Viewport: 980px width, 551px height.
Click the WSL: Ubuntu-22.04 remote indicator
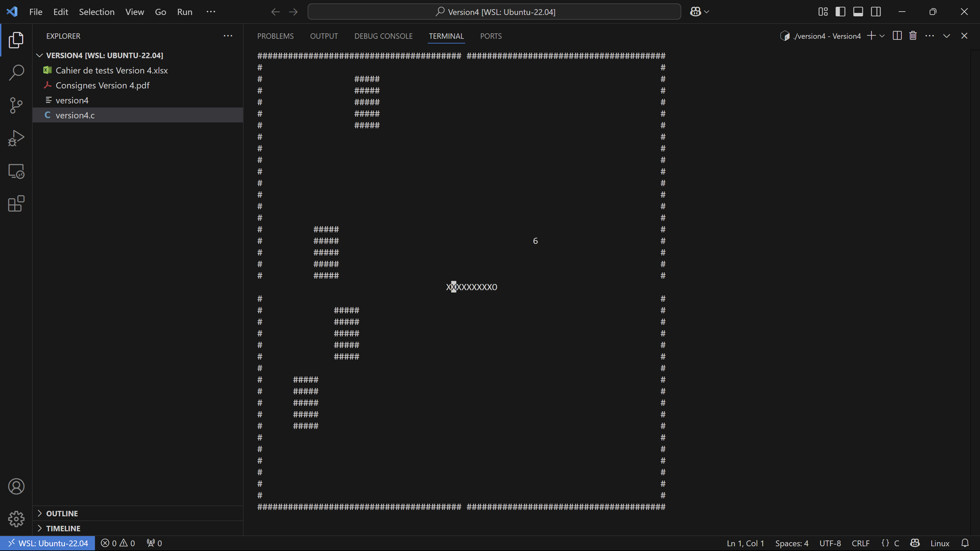click(x=47, y=543)
